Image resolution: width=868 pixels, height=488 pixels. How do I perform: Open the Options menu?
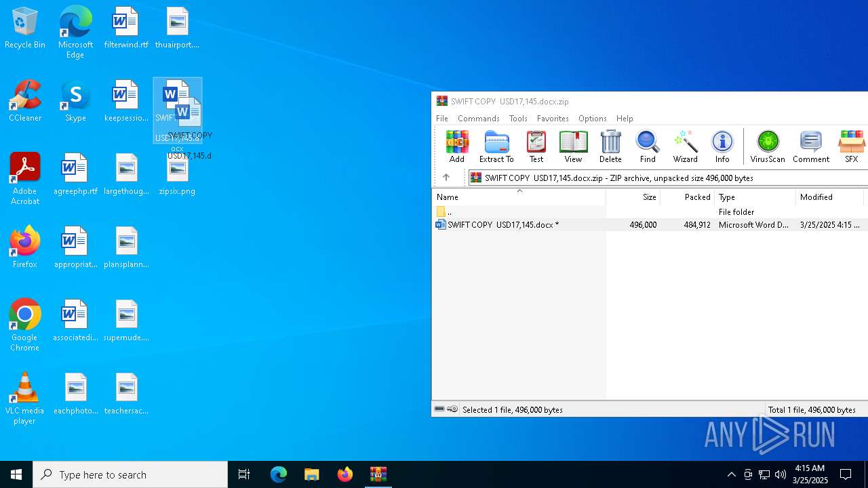(593, 118)
